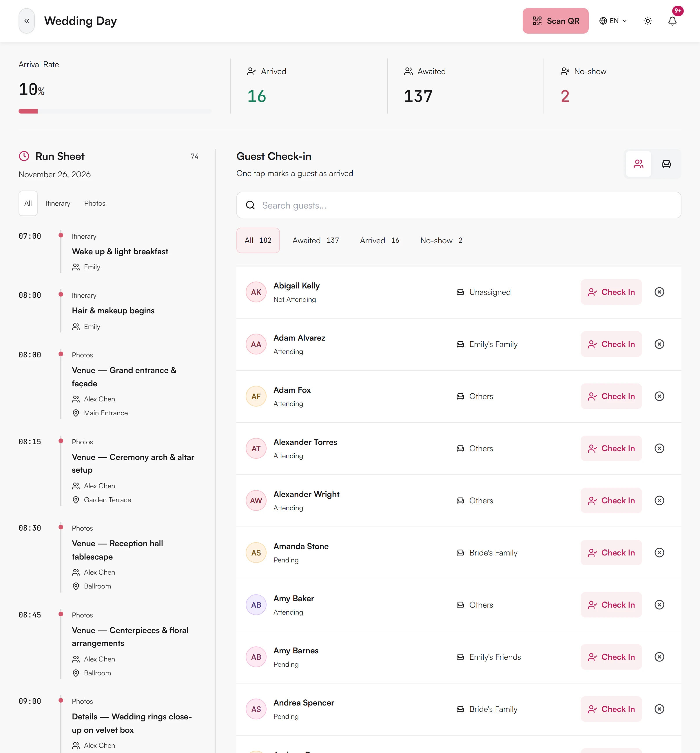Open the EN language dropdown
This screenshot has width=700, height=753.
click(x=613, y=21)
